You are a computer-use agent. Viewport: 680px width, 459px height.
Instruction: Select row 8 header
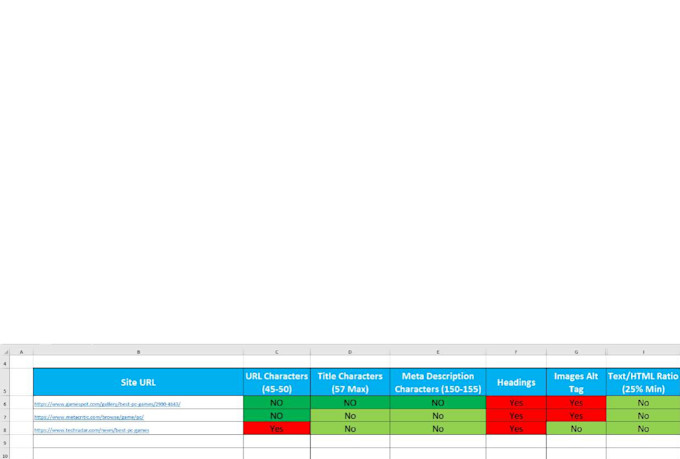click(5, 429)
